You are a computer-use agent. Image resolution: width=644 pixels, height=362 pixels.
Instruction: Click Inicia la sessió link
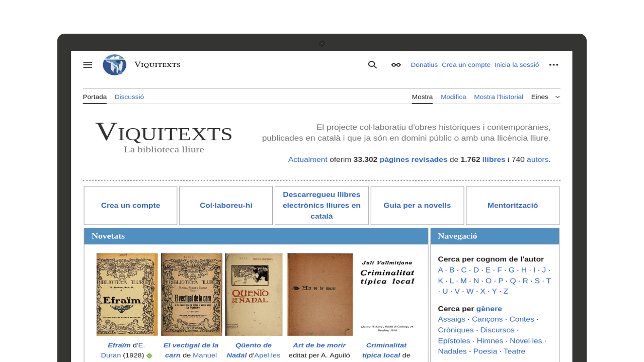click(x=517, y=65)
